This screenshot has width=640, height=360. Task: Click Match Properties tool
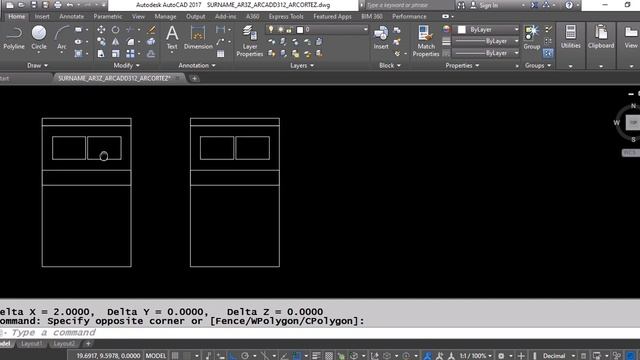tap(426, 41)
